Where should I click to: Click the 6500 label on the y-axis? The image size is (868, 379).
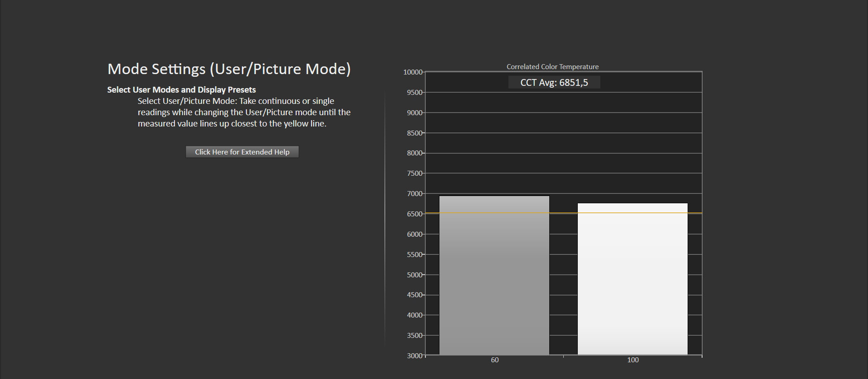415,214
